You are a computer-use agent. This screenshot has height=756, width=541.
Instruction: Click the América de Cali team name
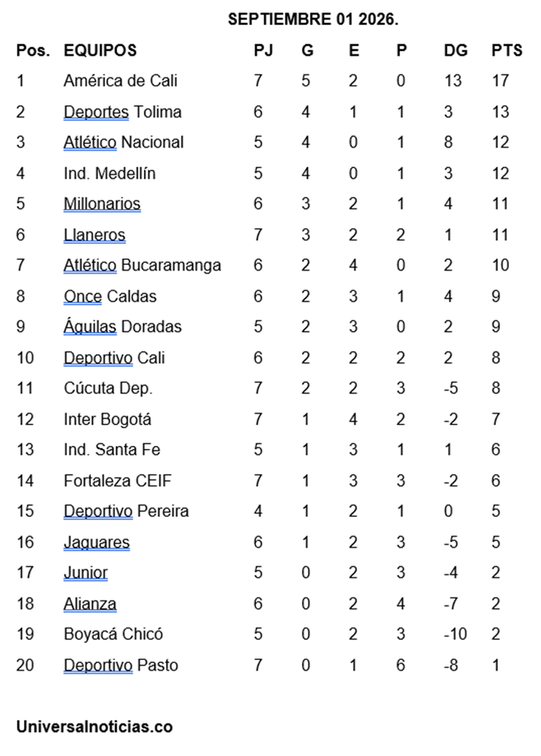click(x=120, y=80)
